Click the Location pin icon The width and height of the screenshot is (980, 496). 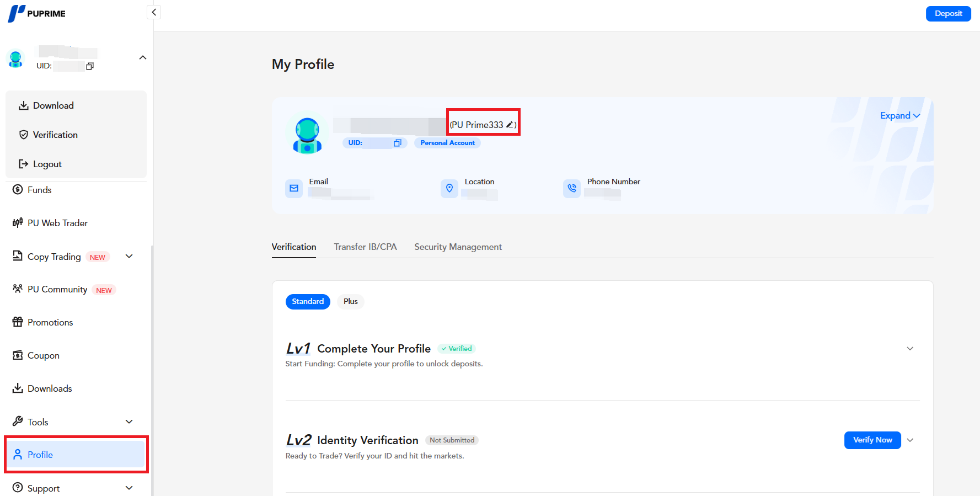coord(449,189)
